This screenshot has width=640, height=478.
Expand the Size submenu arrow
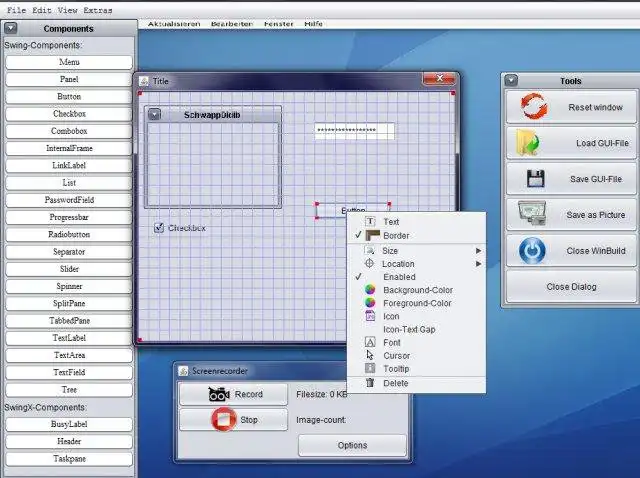[478, 250]
